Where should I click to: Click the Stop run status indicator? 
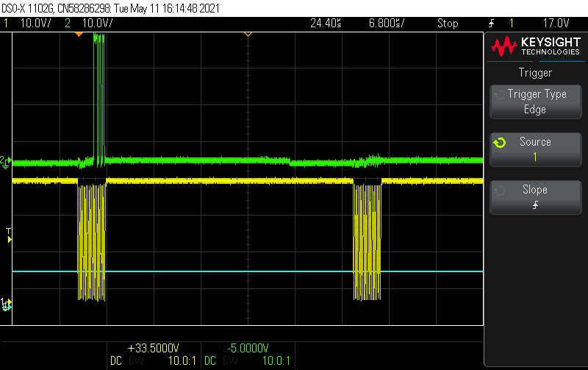pos(448,24)
